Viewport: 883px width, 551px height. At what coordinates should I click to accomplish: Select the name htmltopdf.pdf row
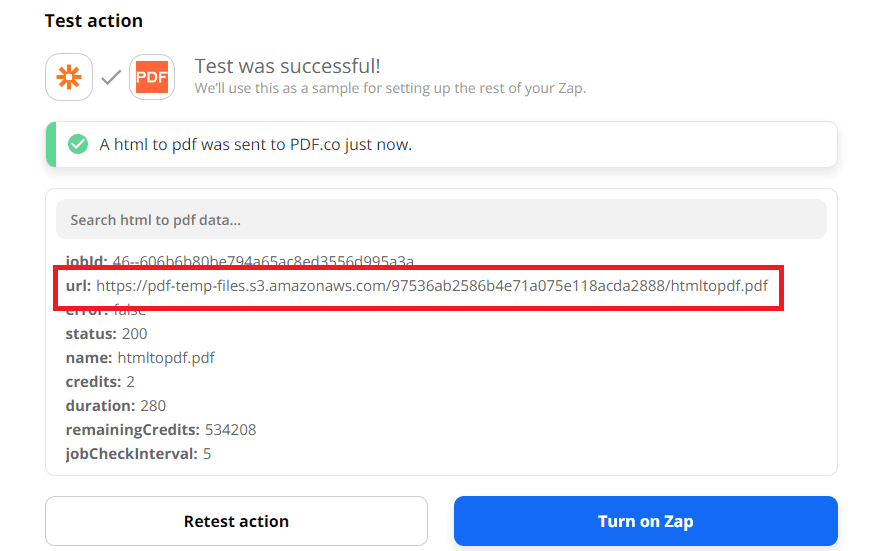point(140,358)
